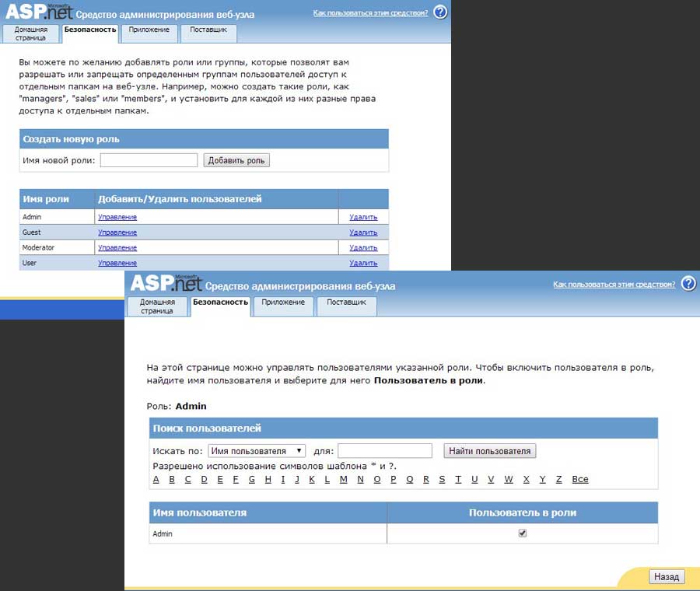
Task: Open 'Управление' link for the Admin role
Action: 117,217
